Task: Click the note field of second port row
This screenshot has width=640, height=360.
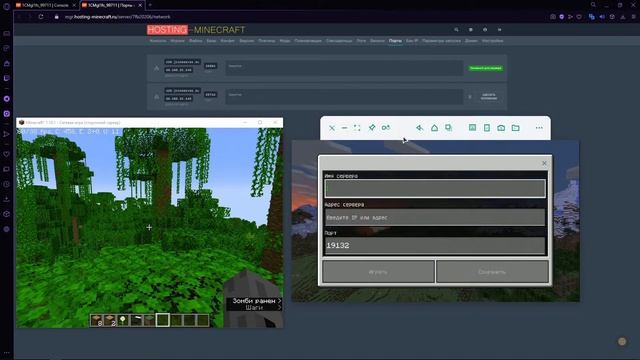Action: [x=344, y=97]
